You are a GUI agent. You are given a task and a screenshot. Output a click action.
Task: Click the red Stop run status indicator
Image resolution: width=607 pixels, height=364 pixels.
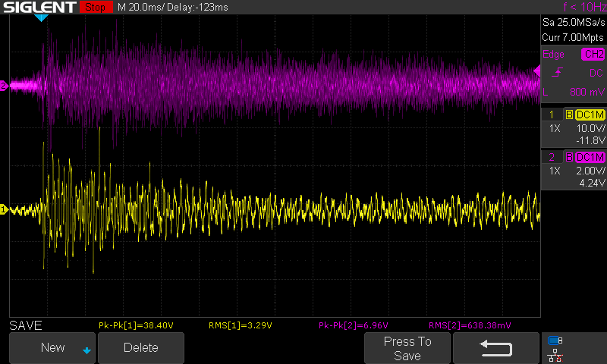(96, 7)
